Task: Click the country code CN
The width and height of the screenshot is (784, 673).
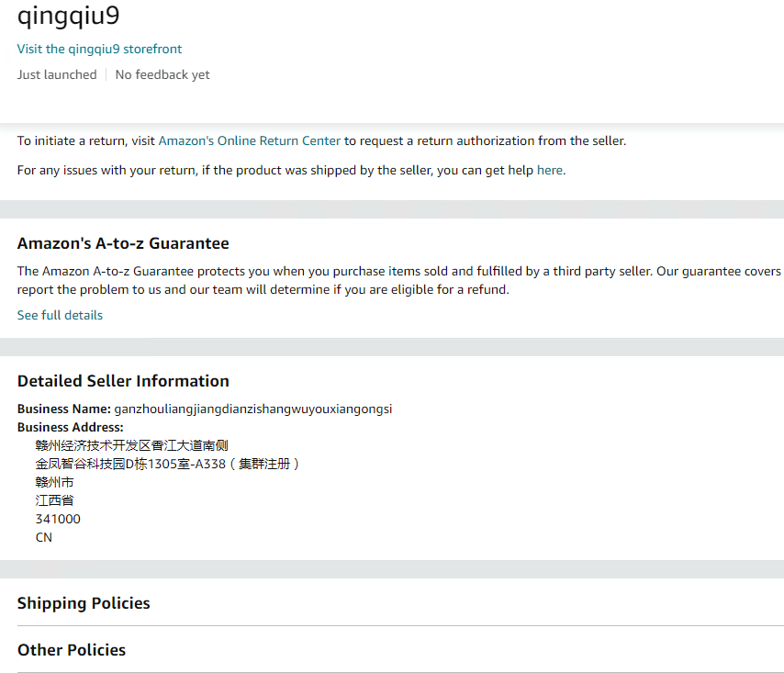Action: 44,537
